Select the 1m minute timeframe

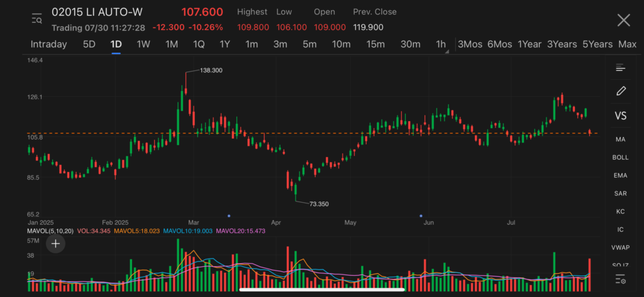(x=252, y=45)
